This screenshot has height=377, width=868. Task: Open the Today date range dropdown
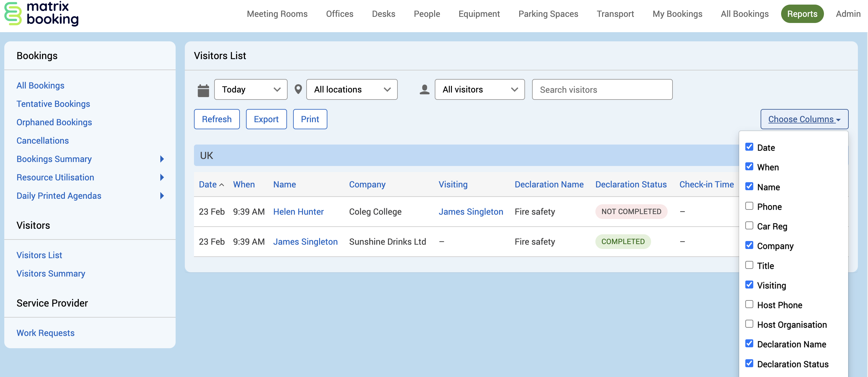(x=251, y=89)
